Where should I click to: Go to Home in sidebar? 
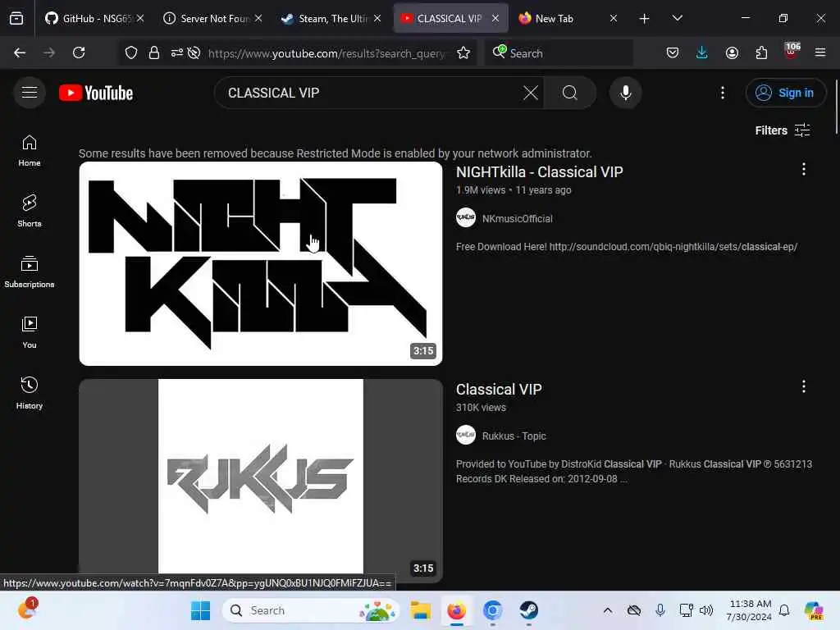(x=30, y=151)
